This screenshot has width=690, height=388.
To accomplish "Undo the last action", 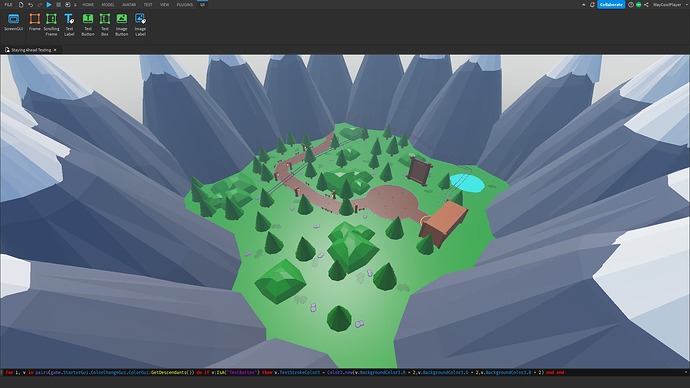I will [30, 4].
